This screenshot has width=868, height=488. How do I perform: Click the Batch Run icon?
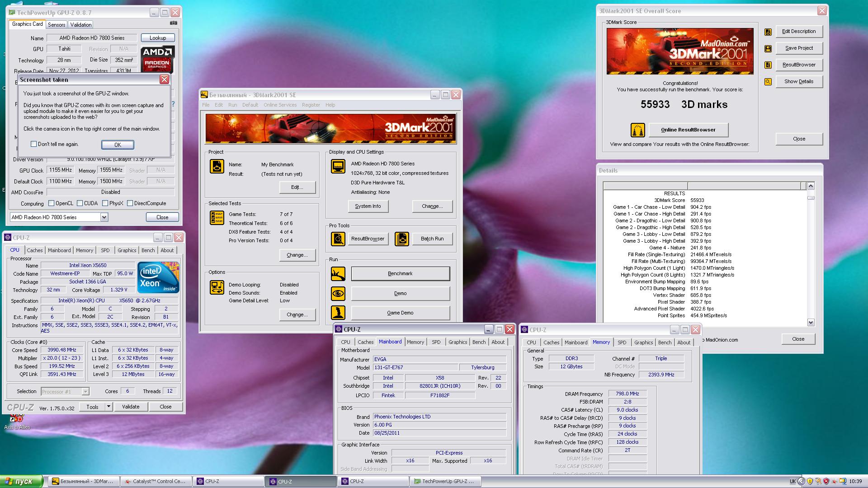[x=402, y=239]
